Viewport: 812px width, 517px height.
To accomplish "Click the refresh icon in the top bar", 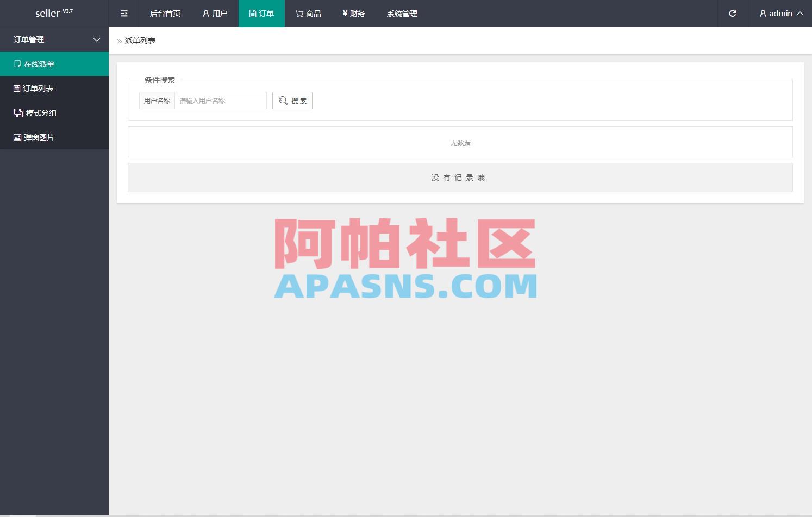I will 733,14.
